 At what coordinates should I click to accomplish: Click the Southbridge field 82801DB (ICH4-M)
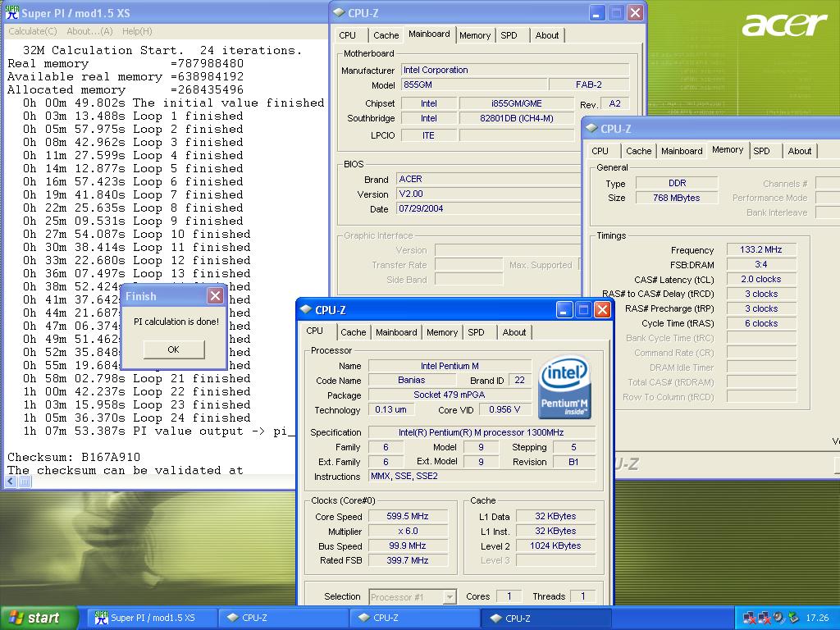tap(517, 118)
